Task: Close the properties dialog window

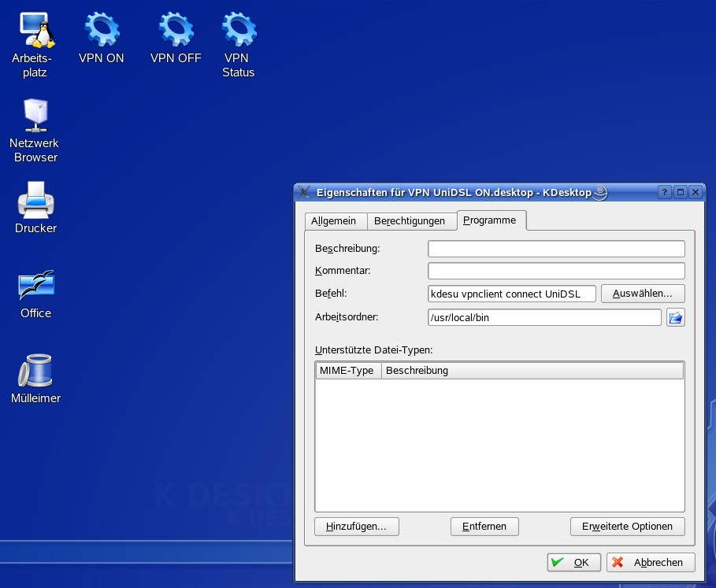Action: pyautogui.click(x=695, y=192)
